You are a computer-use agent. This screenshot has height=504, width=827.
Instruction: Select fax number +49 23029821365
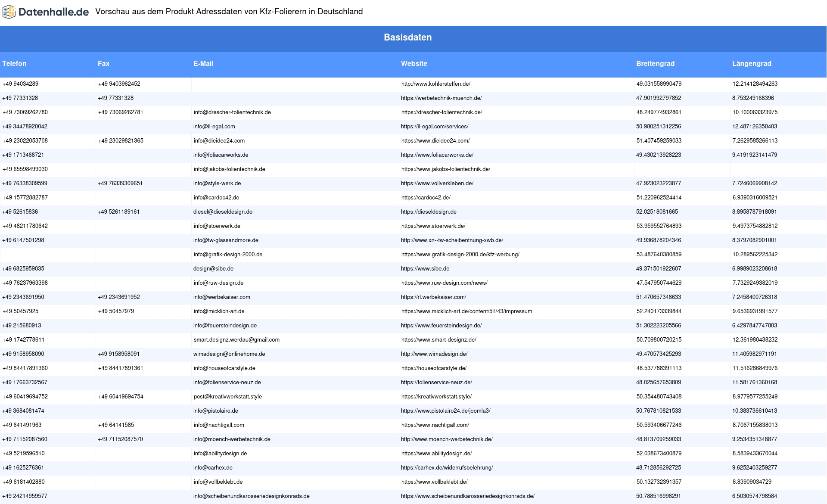(x=121, y=141)
